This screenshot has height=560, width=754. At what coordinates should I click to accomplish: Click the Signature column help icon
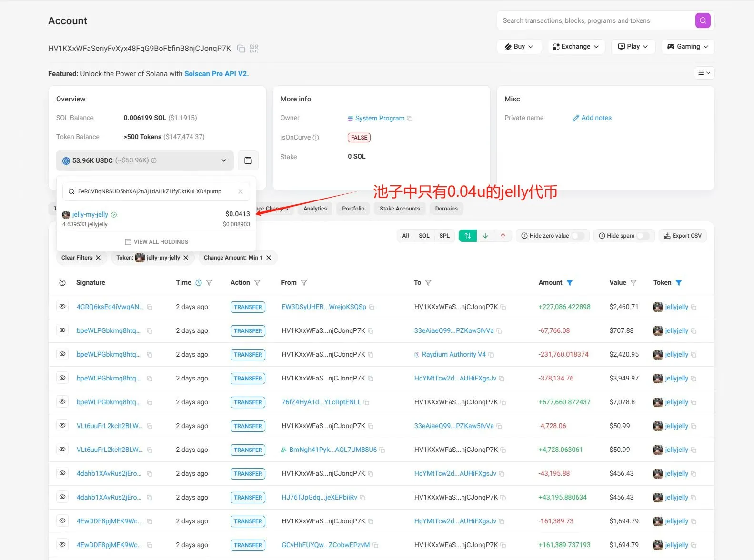pyautogui.click(x=62, y=283)
